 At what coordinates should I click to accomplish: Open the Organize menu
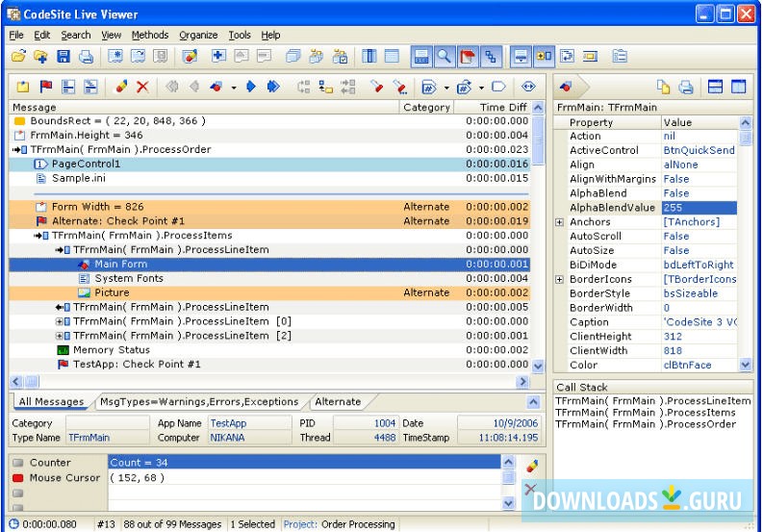(x=198, y=35)
